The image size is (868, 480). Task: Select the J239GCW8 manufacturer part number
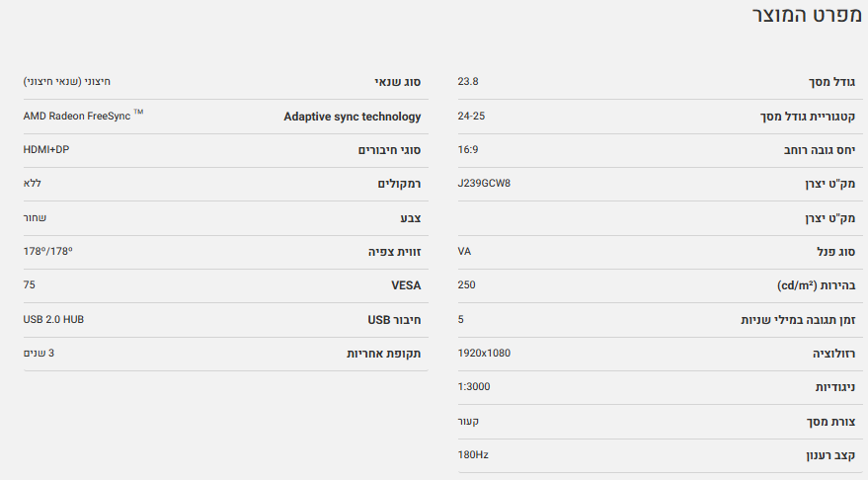point(484,184)
